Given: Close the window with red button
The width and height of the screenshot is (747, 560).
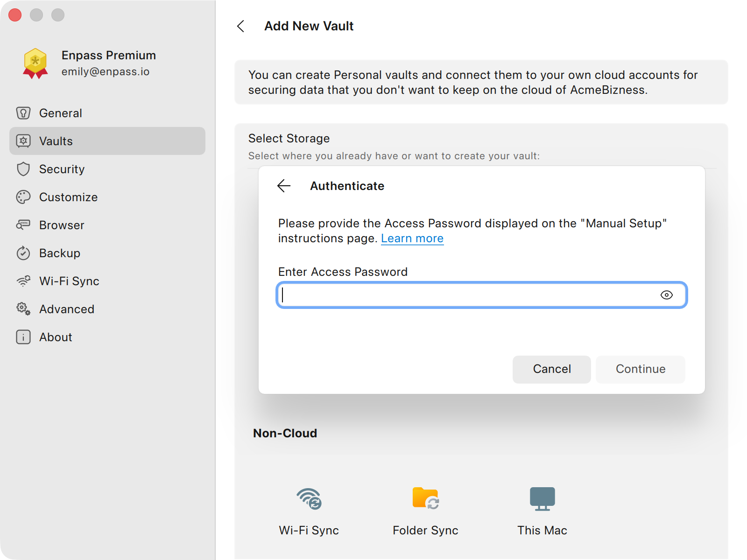Looking at the screenshot, I should 15,15.
